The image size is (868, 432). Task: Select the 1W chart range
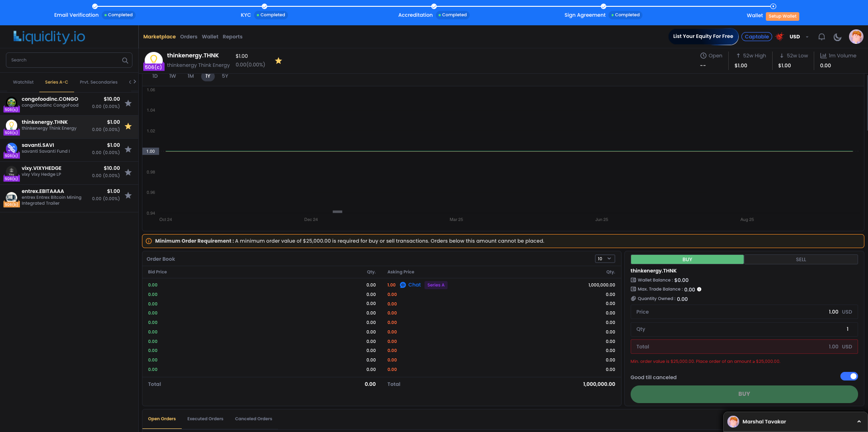pyautogui.click(x=173, y=76)
